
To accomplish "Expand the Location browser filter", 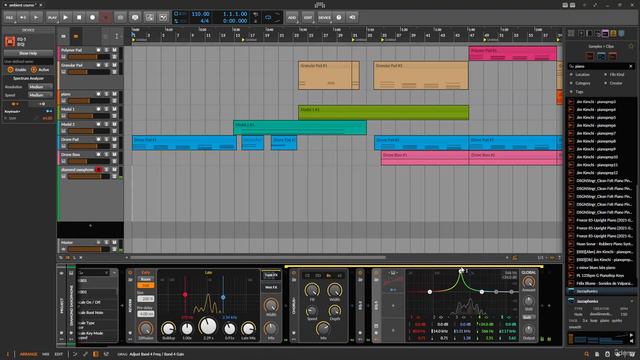I will coord(582,75).
